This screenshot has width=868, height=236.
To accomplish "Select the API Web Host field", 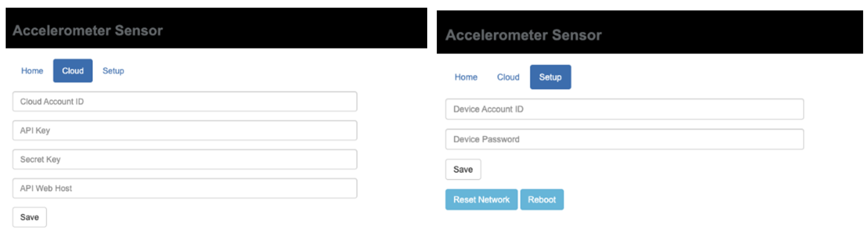I will tap(185, 188).
